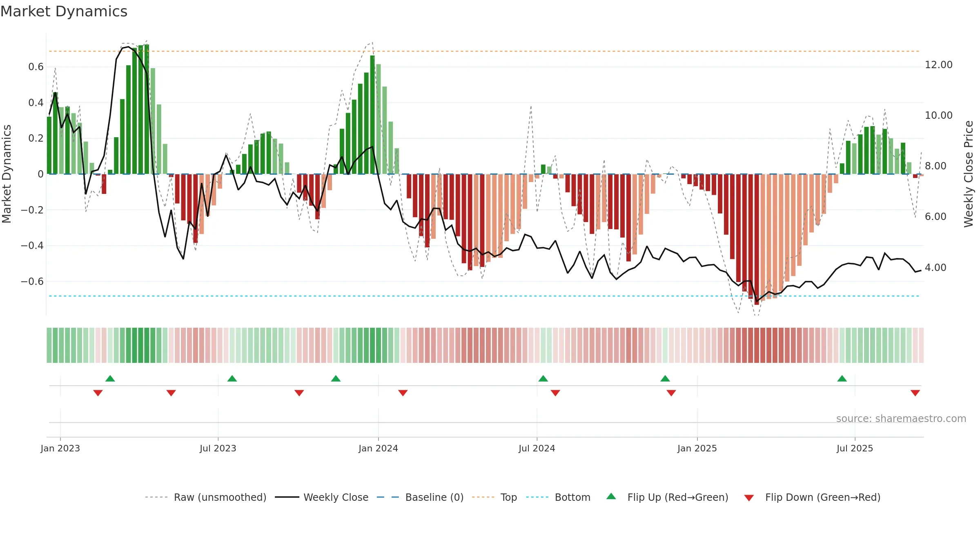980x551 pixels.
Task: Click the green flip-up triangle of mid July 2023
Action: pyautogui.click(x=232, y=378)
